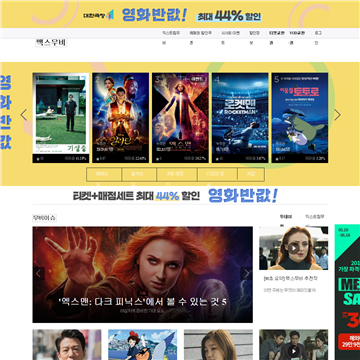Select the 예매순 ranking tab
This screenshot has width=360, height=360.
[x=104, y=175]
